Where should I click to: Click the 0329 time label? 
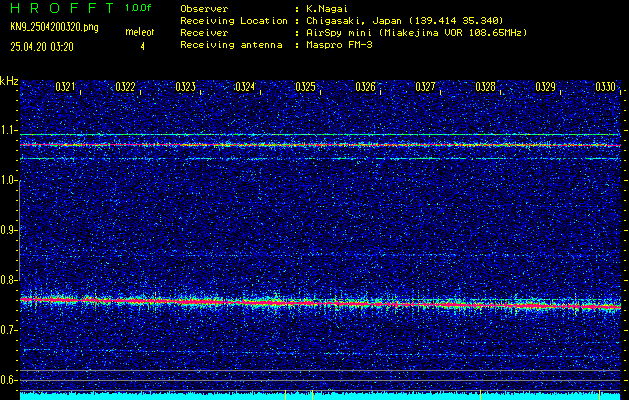click(546, 87)
